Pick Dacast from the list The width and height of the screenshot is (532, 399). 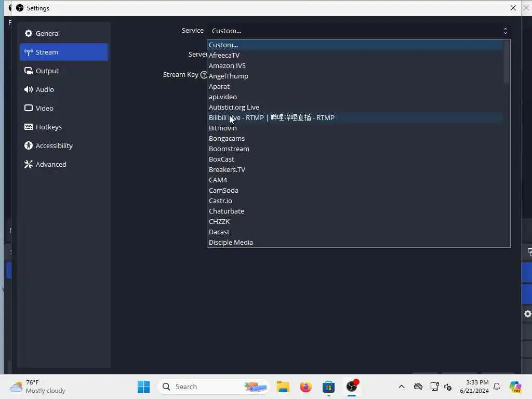[355, 232]
